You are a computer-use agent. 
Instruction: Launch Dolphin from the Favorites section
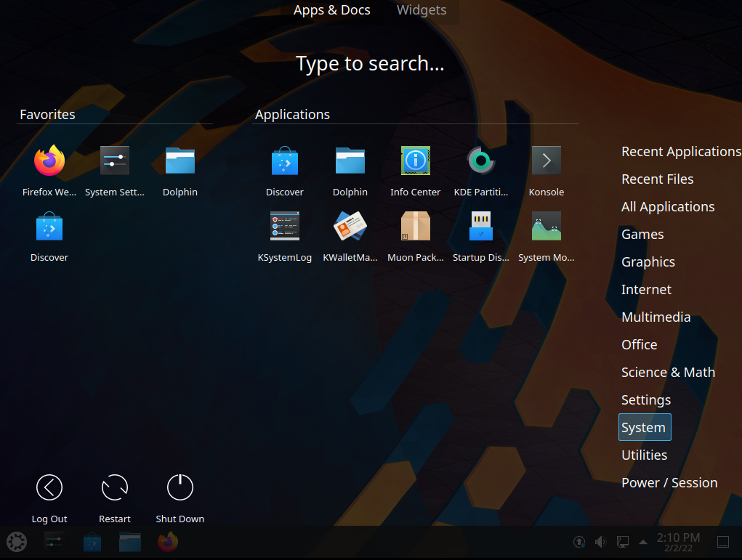(180, 161)
